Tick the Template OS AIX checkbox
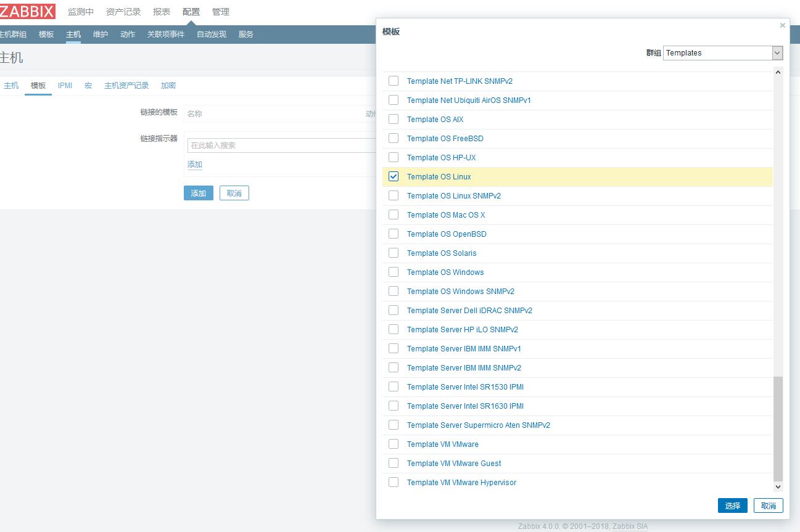Image resolution: width=800 pixels, height=532 pixels. point(394,119)
